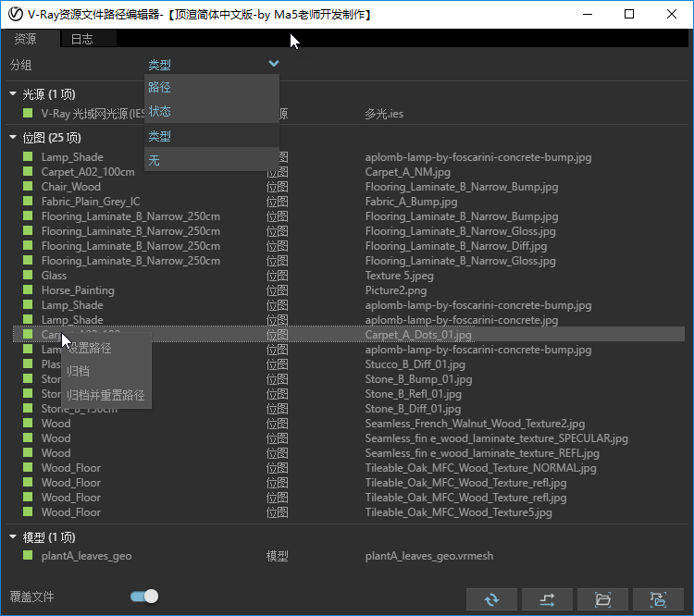
Task: Select the Fabric_Plain_Grey_IC asset name
Action: (91, 202)
